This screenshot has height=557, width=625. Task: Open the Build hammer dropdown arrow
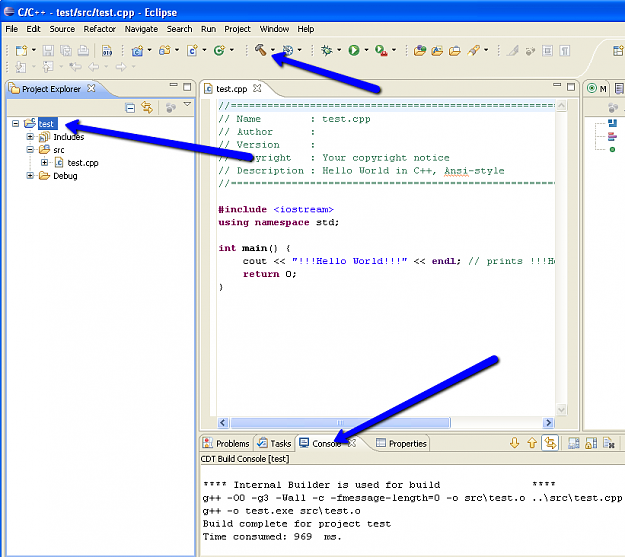pos(273,50)
